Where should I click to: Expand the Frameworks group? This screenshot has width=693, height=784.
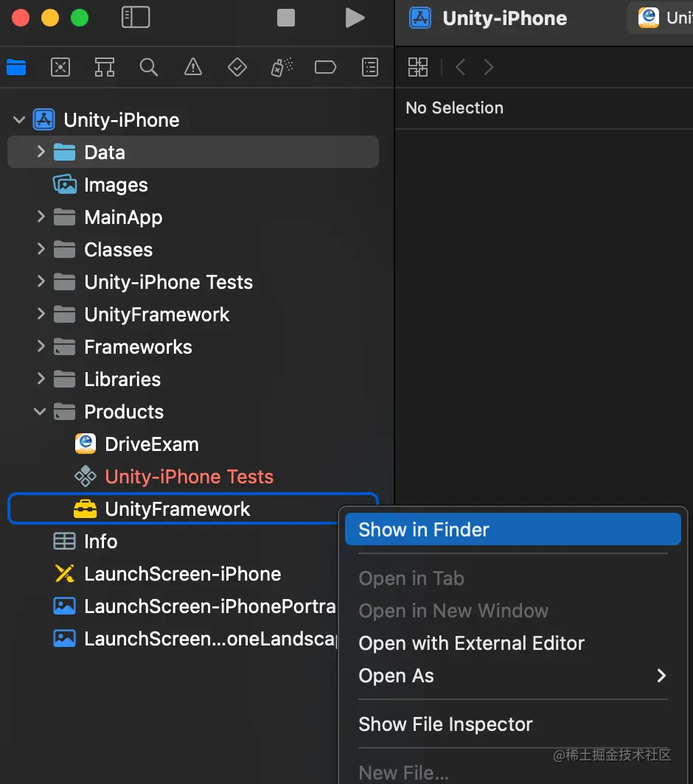pyautogui.click(x=41, y=346)
